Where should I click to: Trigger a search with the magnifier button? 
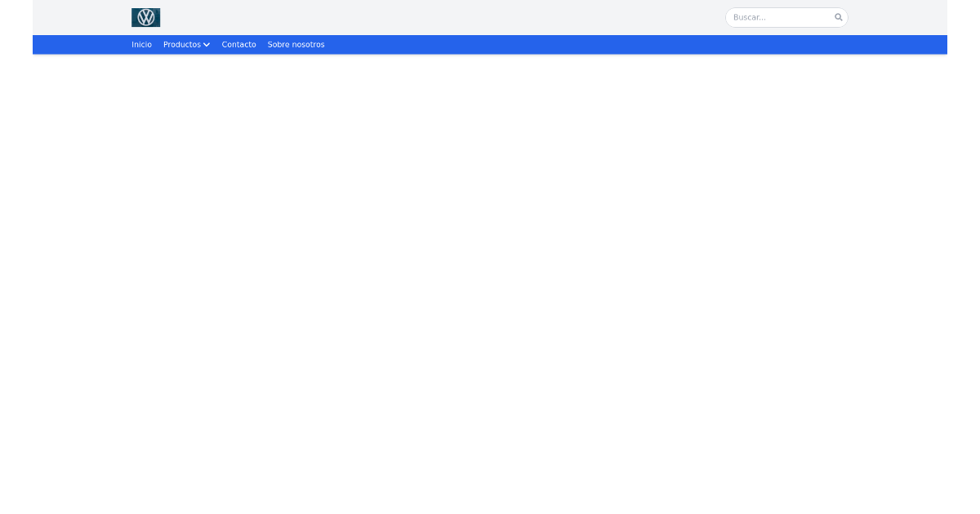[x=838, y=17]
